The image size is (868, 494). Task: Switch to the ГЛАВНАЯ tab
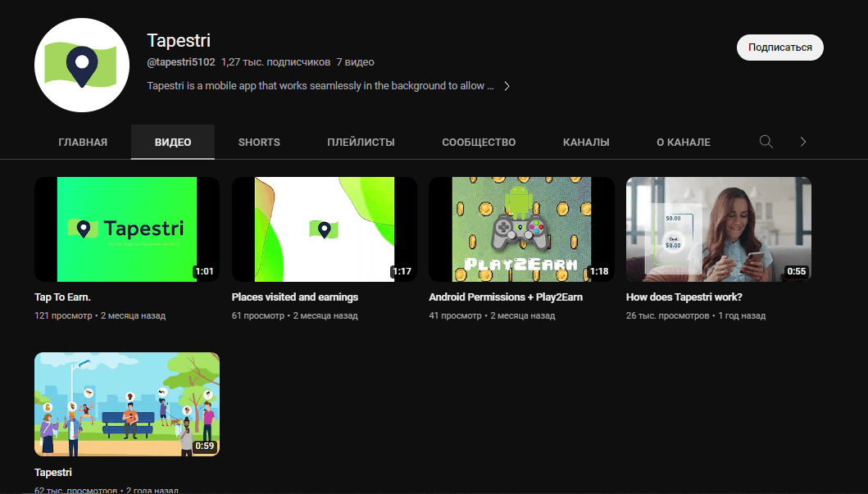83,142
